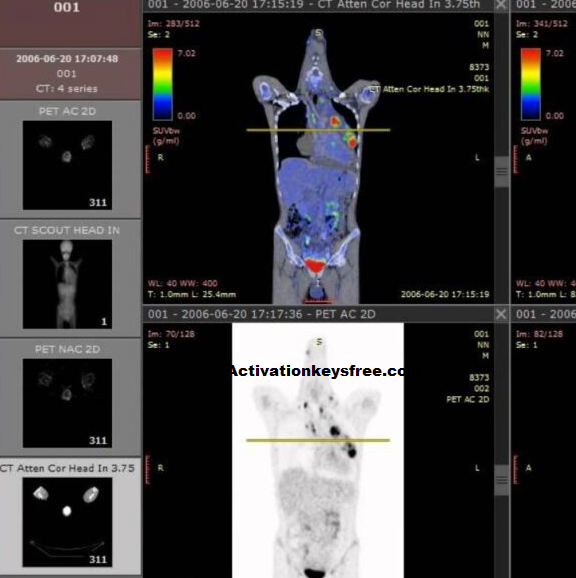Click WL: 40 WW: 400 overlay in coronal view
This screenshot has height=578, width=576.
click(x=182, y=283)
